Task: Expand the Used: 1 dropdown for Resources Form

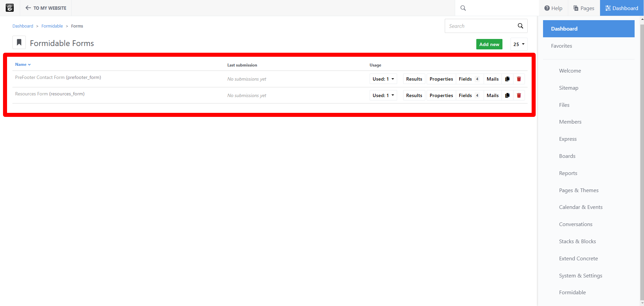Action: [383, 95]
